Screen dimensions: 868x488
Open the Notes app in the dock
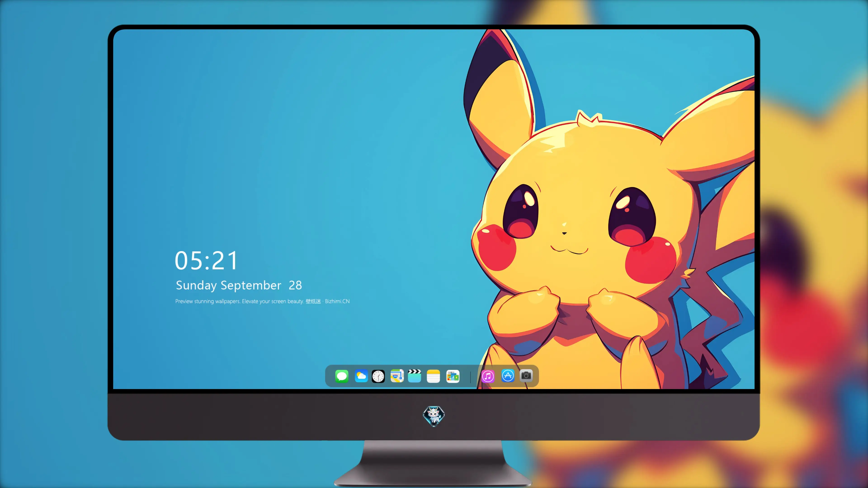pyautogui.click(x=433, y=376)
